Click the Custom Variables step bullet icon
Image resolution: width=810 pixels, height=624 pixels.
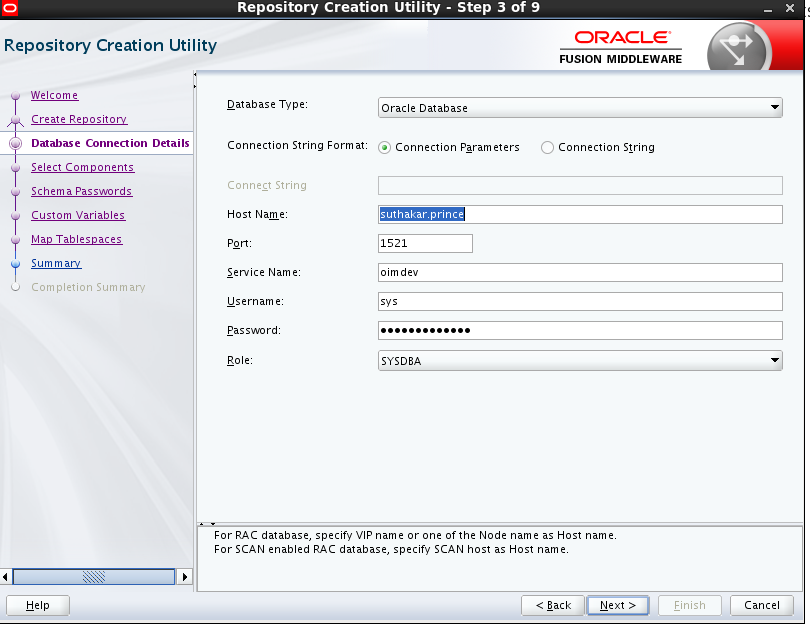(15, 215)
